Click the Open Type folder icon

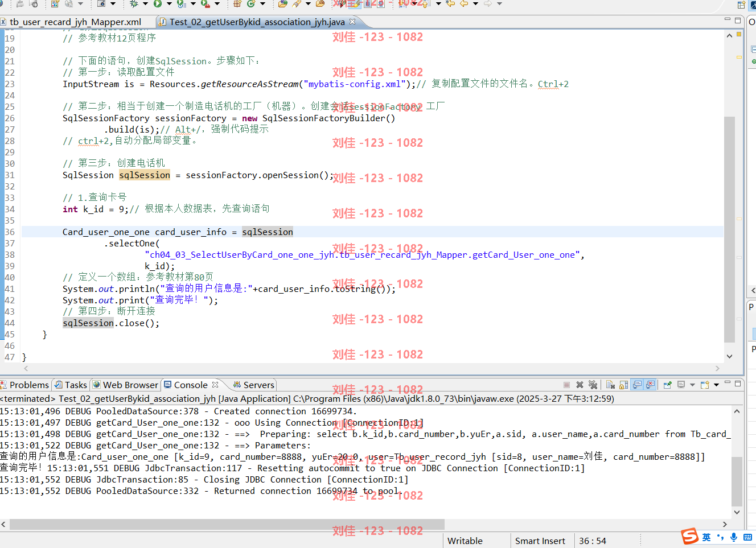pos(283,4)
